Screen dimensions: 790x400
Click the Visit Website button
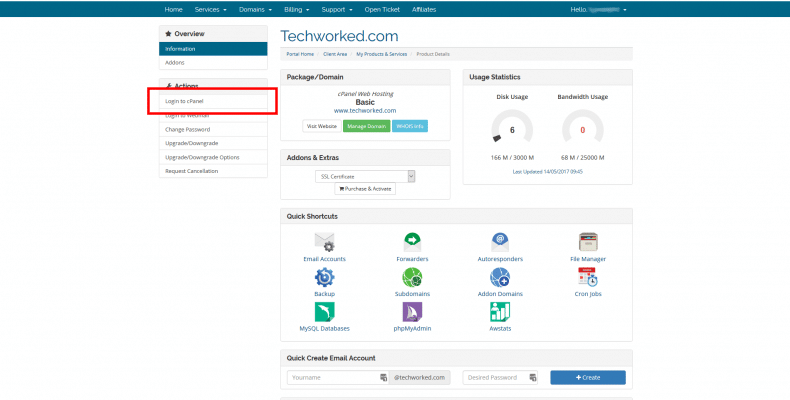322,126
